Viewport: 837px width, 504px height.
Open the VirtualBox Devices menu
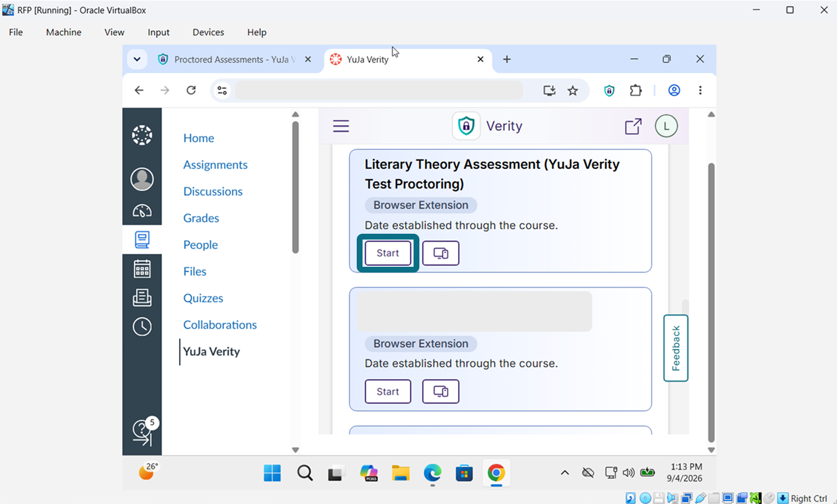click(x=208, y=32)
